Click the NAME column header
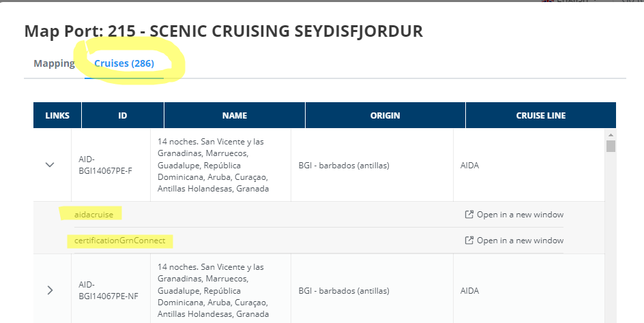Screen dimensions: 644x323 [x=235, y=116]
